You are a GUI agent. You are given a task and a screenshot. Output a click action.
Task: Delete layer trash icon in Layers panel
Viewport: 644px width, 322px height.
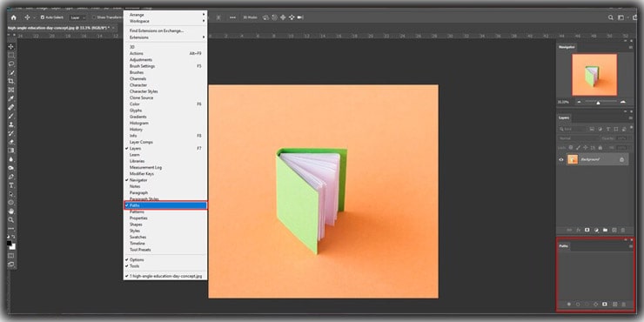623,230
